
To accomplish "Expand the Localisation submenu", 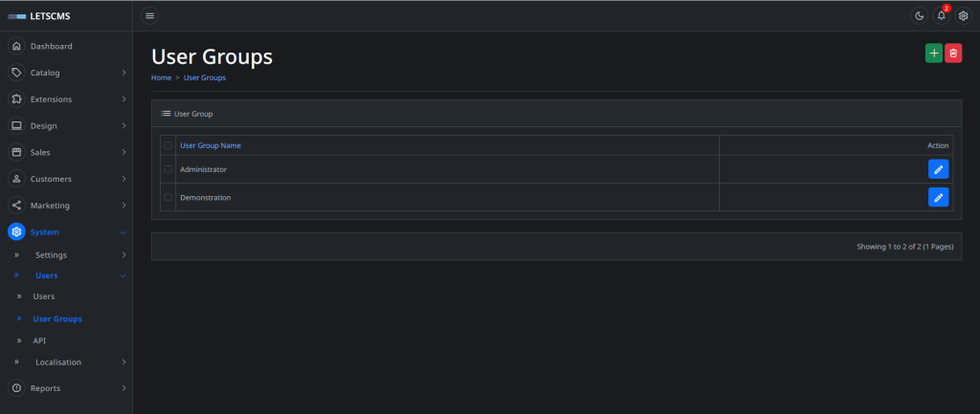I will 66,362.
